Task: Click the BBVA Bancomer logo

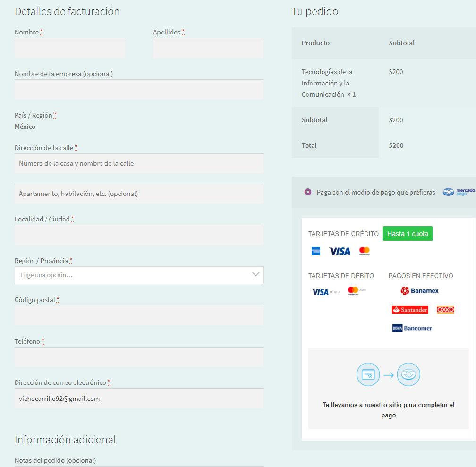Action: click(412, 328)
